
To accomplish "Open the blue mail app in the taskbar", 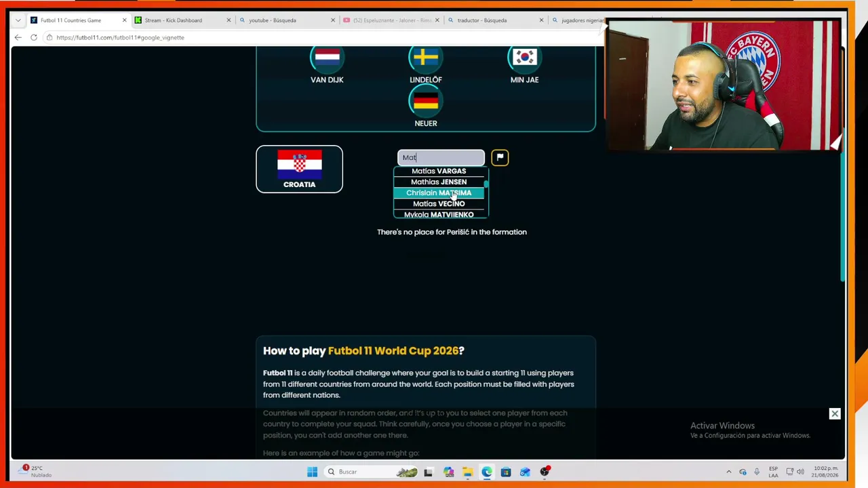I will (x=525, y=472).
